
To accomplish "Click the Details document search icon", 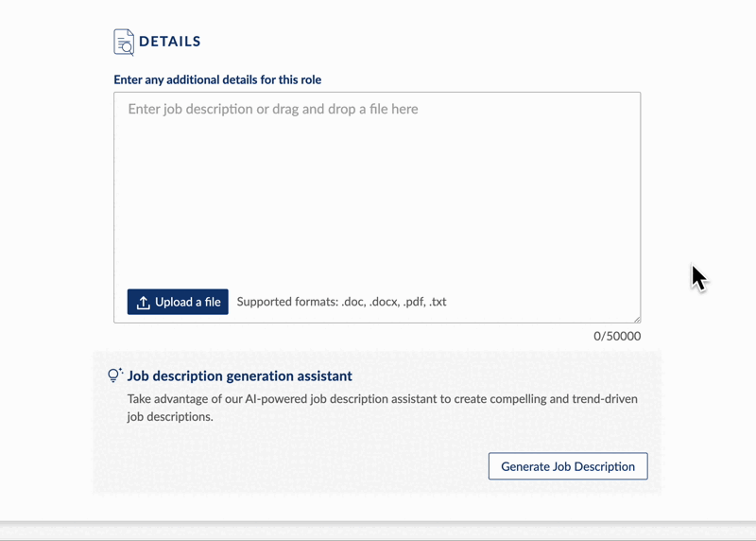I will pyautogui.click(x=124, y=42).
